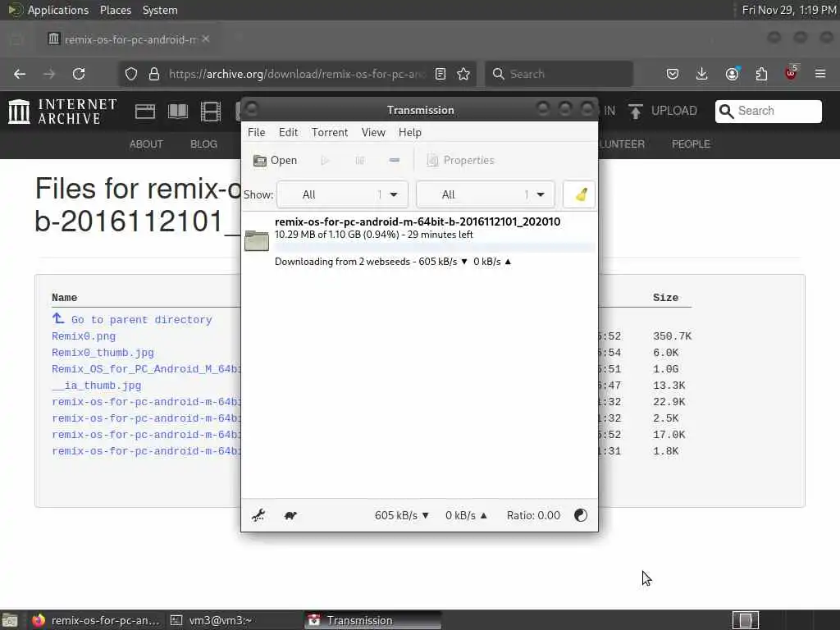Open the Remix0_thumb.jpg file link
The width and height of the screenshot is (840, 630).
(103, 353)
